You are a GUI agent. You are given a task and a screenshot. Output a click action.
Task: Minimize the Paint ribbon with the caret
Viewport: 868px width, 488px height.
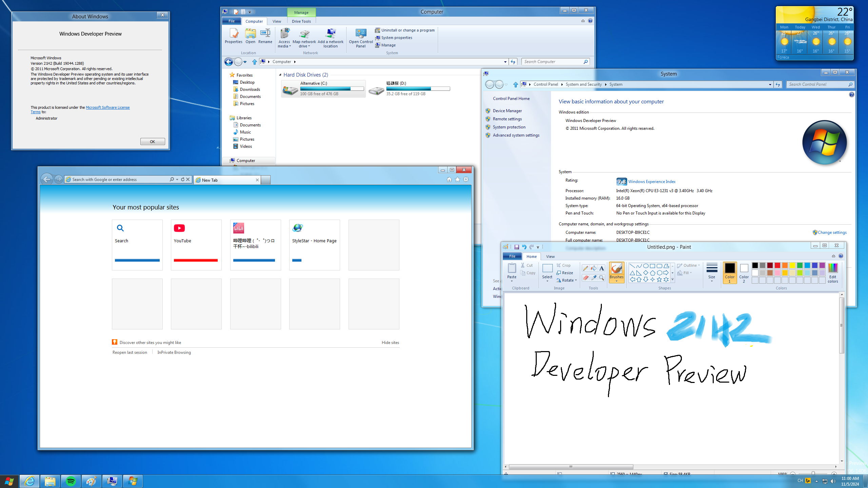[833, 256]
